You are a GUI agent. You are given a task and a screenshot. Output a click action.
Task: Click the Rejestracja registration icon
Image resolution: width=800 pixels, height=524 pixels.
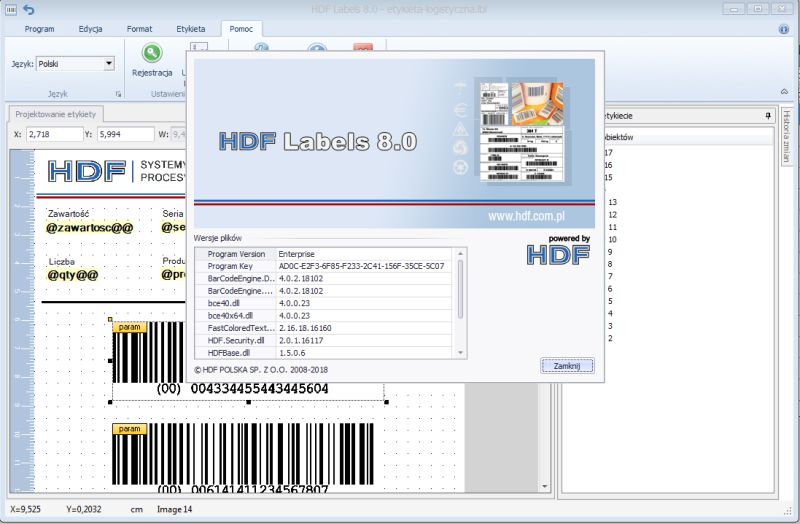[152, 54]
